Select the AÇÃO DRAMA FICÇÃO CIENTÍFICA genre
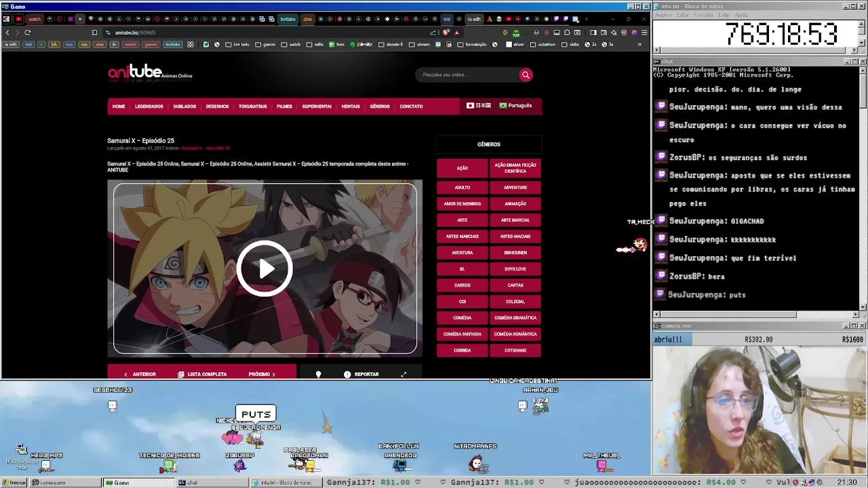The height and width of the screenshot is (488, 868). click(515, 168)
